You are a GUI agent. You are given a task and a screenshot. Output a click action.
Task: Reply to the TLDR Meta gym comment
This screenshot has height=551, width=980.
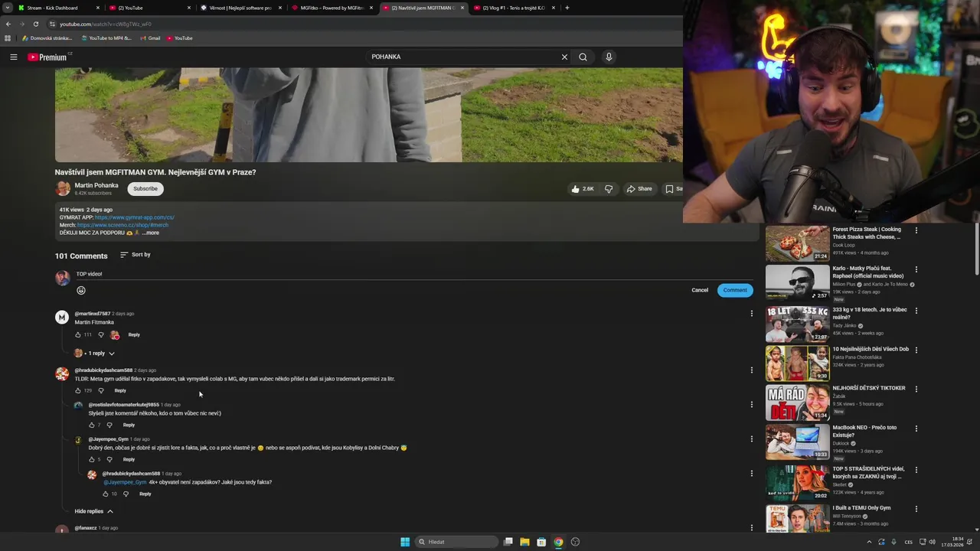120,390
